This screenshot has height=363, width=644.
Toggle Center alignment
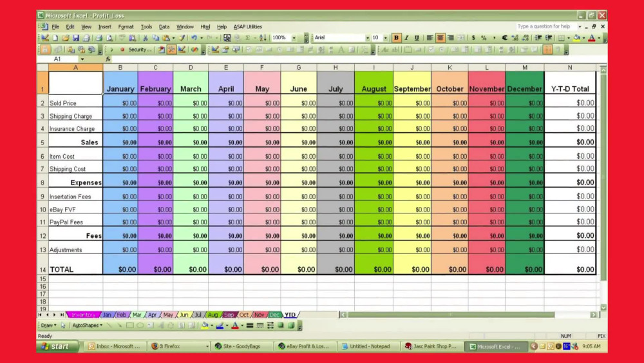(440, 38)
